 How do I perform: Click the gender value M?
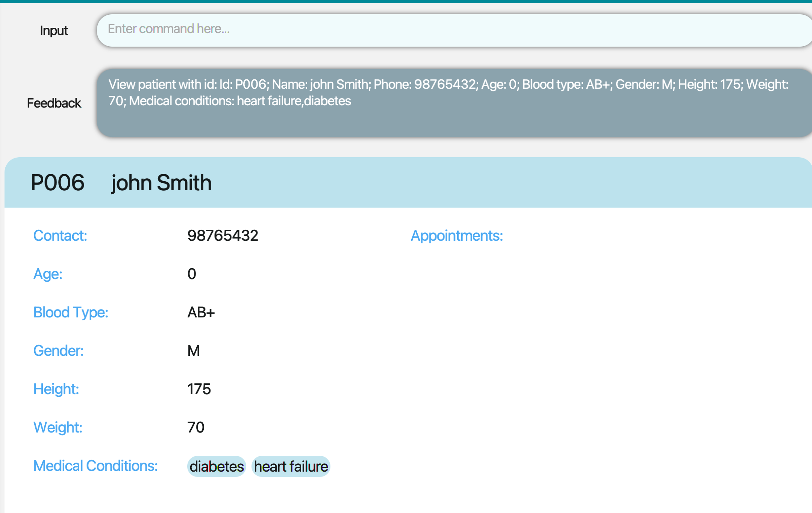(x=194, y=351)
